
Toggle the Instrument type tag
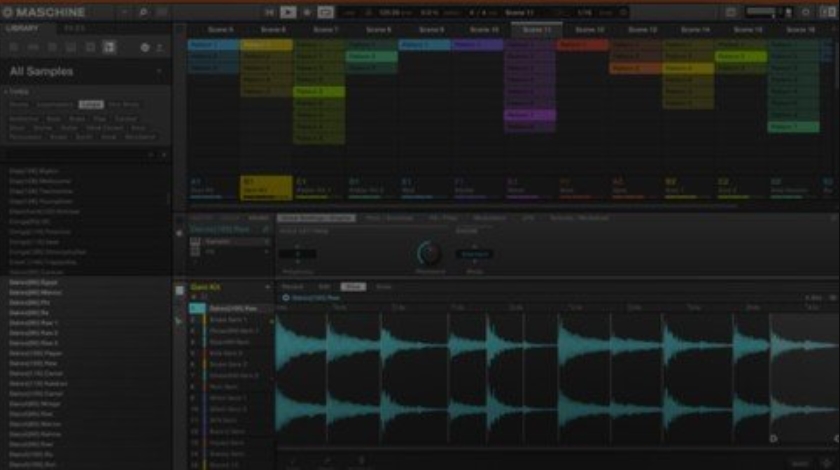pyautogui.click(x=54, y=105)
